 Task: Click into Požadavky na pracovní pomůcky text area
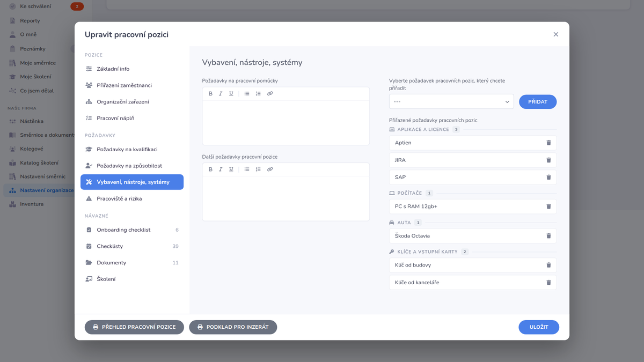tap(286, 122)
